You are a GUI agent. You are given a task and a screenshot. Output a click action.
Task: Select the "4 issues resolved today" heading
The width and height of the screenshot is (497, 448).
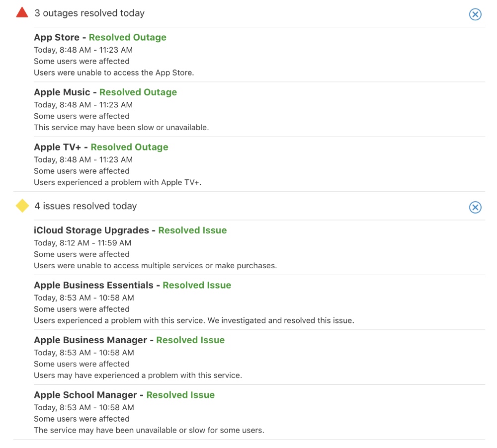(85, 206)
